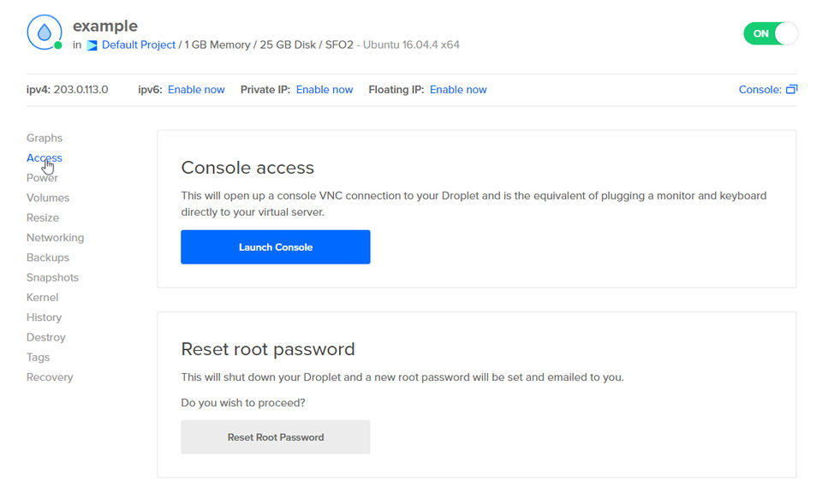Open the Destroy menu item
822x504 pixels.
click(x=46, y=337)
